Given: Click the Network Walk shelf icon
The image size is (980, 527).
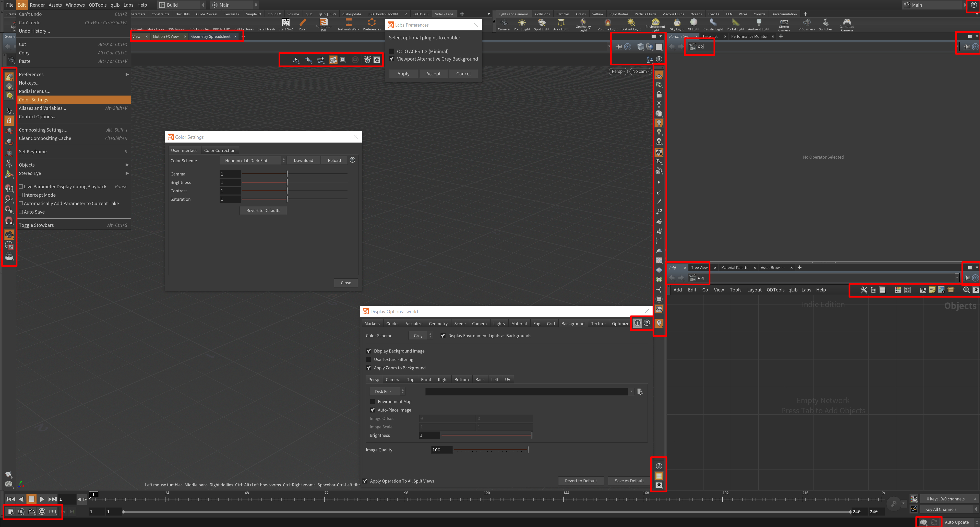Looking at the screenshot, I should pos(348,25).
